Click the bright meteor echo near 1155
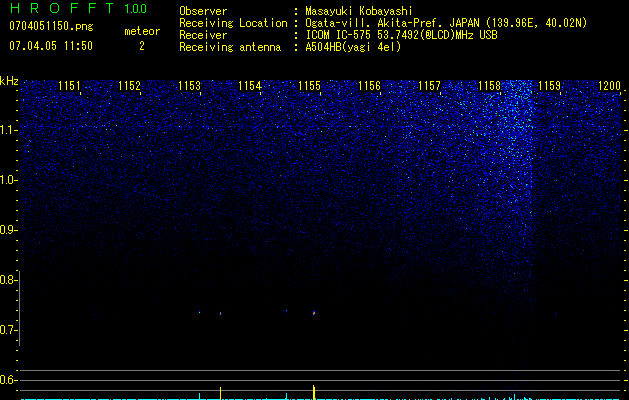 pos(314,313)
